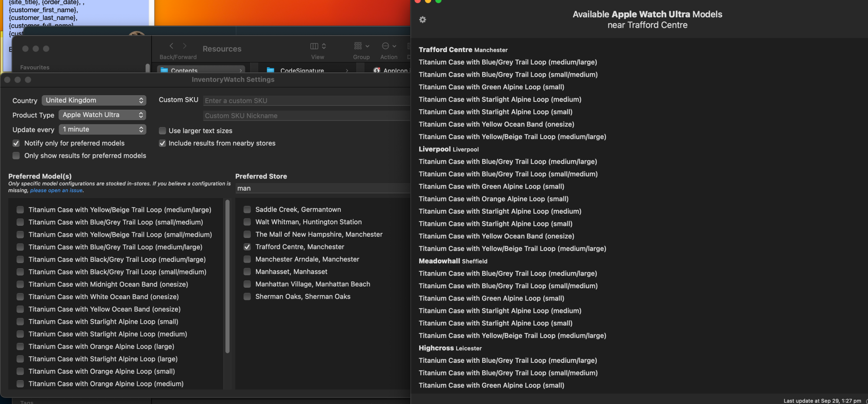Toggle Notify only for preferred models

click(16, 143)
